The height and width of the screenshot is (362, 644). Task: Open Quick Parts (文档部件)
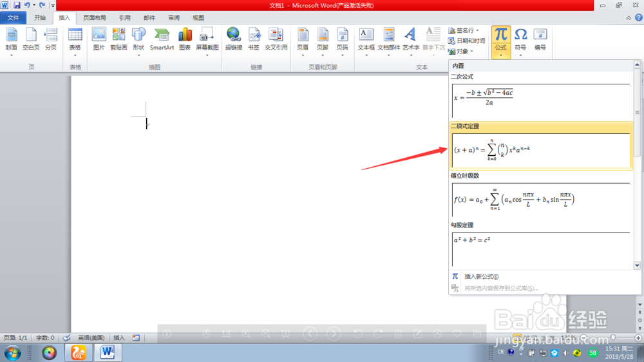388,41
